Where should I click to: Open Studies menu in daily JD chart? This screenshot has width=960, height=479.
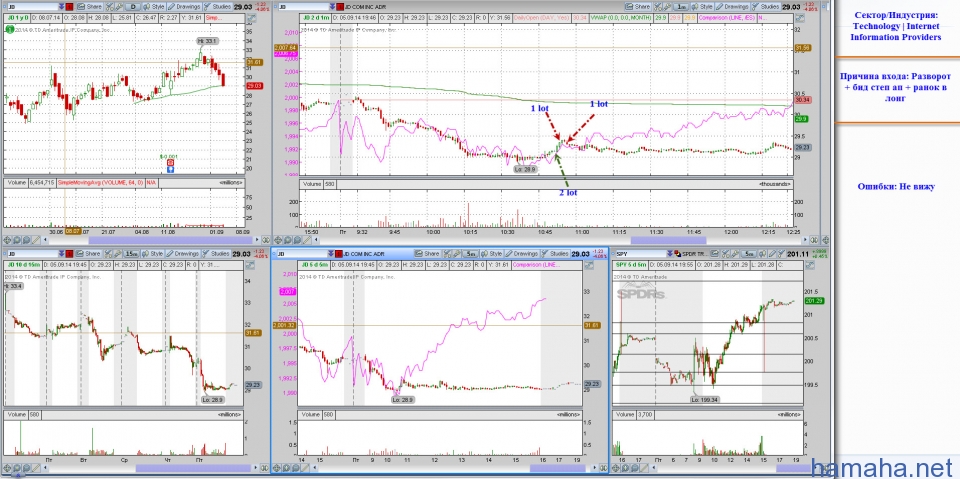click(x=217, y=6)
